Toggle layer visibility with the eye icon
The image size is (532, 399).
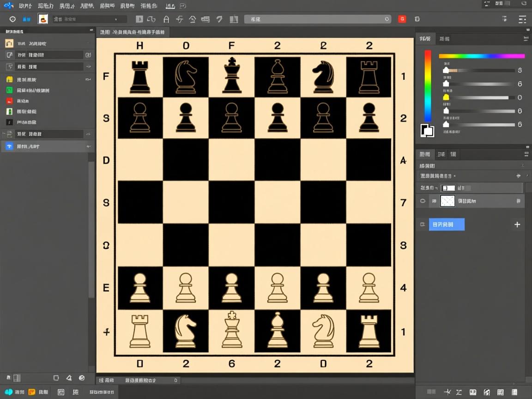coord(423,200)
